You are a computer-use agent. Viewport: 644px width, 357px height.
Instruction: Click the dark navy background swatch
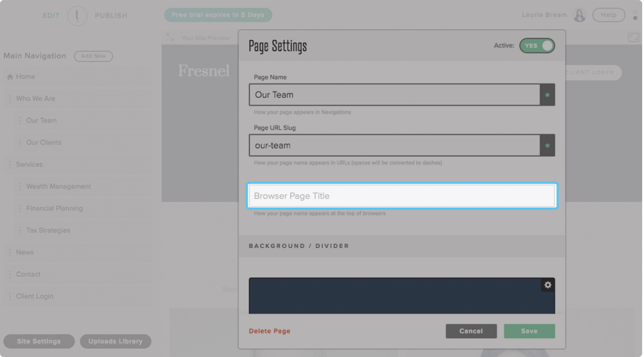coord(392,297)
